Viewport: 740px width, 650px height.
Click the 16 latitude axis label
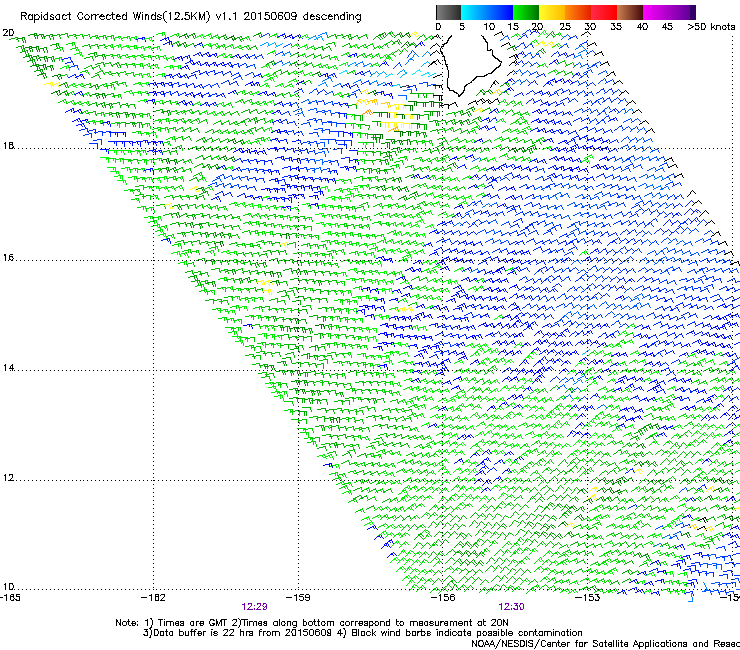pyautogui.click(x=8, y=258)
